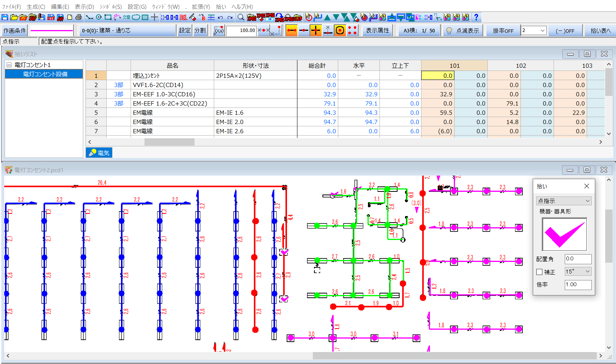Select the crosshair point tool

(154, 17)
